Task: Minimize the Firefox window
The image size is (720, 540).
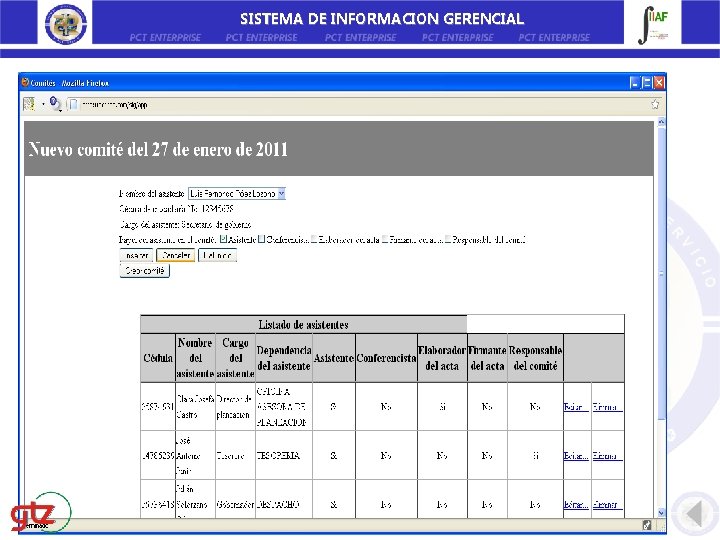Action: pyautogui.click(x=635, y=83)
